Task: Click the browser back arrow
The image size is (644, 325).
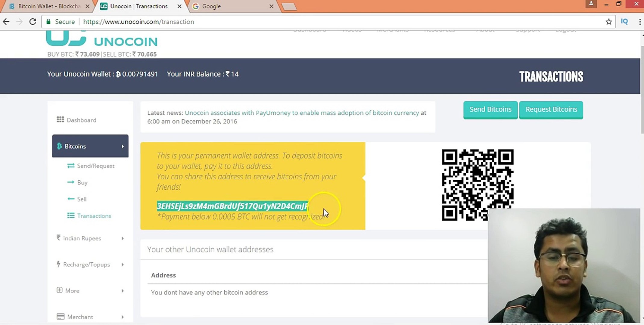Action: [x=6, y=22]
